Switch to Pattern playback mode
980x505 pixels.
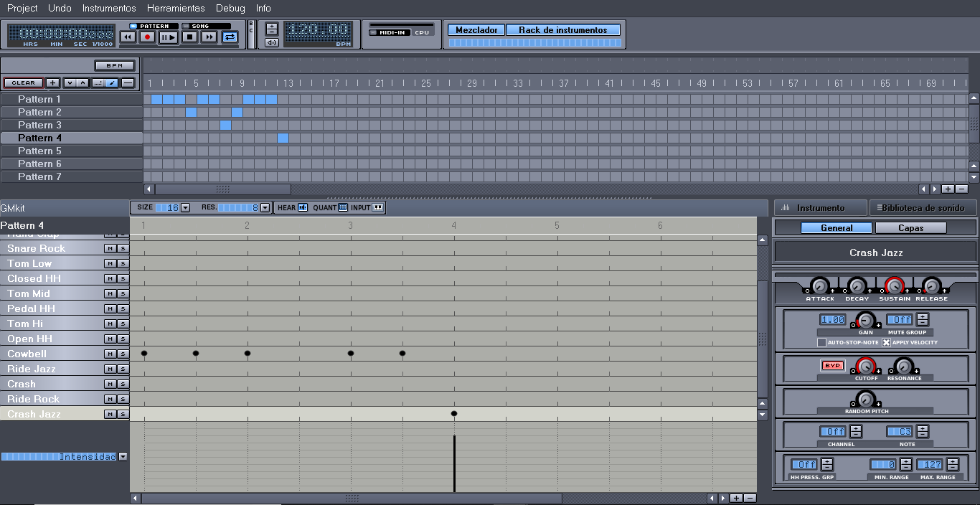tap(153, 26)
